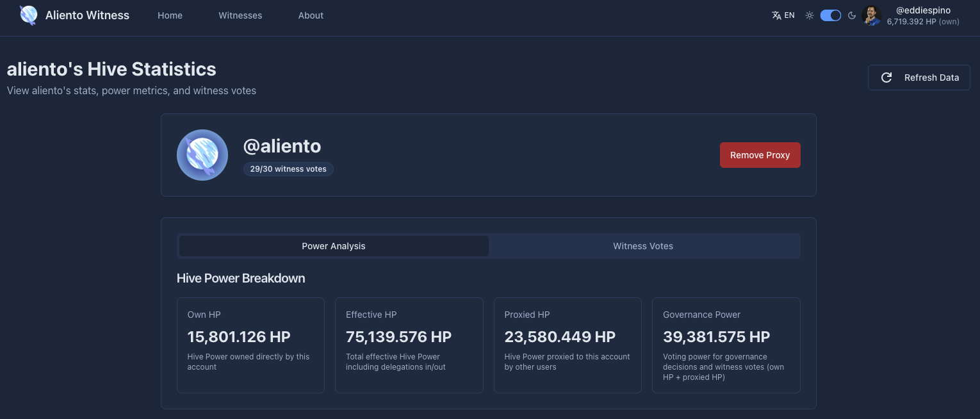Image resolution: width=980 pixels, height=419 pixels.
Task: Click the aliento's Hive Statistics heading
Action: point(111,69)
